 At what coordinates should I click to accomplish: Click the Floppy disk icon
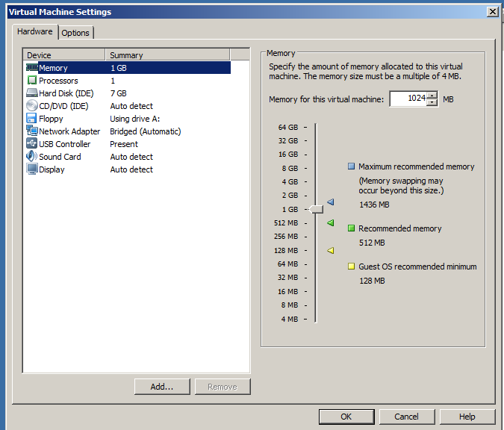tap(31, 118)
